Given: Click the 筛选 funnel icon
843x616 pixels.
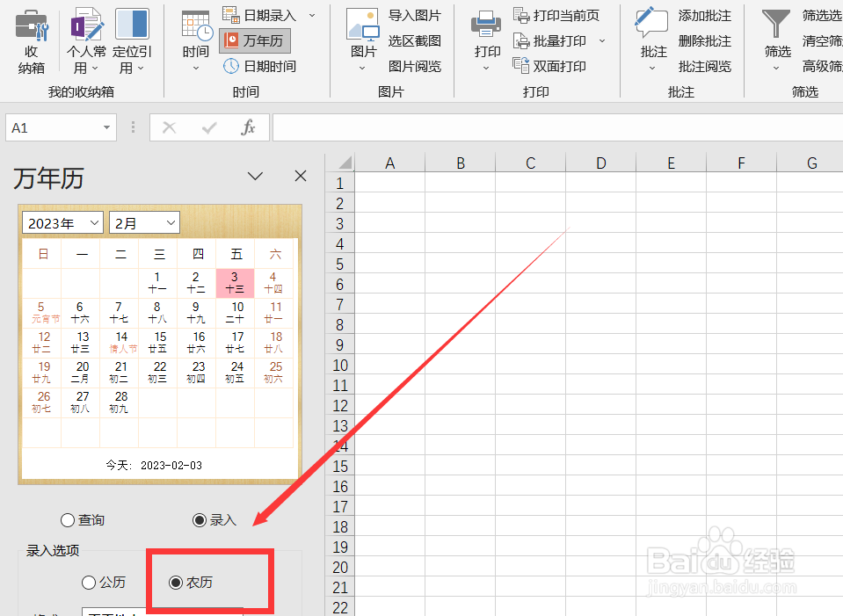Looking at the screenshot, I should pos(774,25).
